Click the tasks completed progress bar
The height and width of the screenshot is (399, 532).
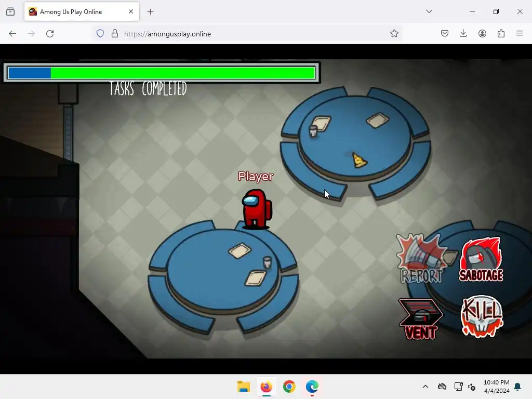tap(162, 73)
